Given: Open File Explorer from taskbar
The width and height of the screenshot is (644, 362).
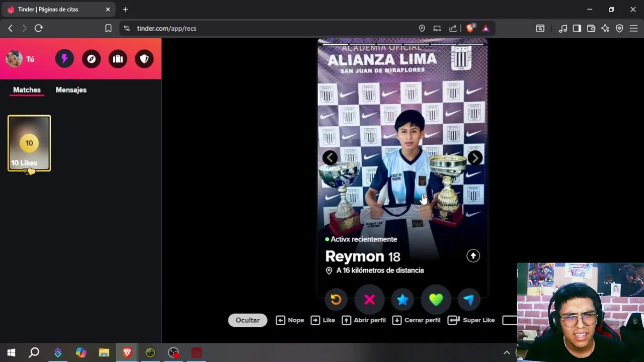Looking at the screenshot, I should [104, 353].
